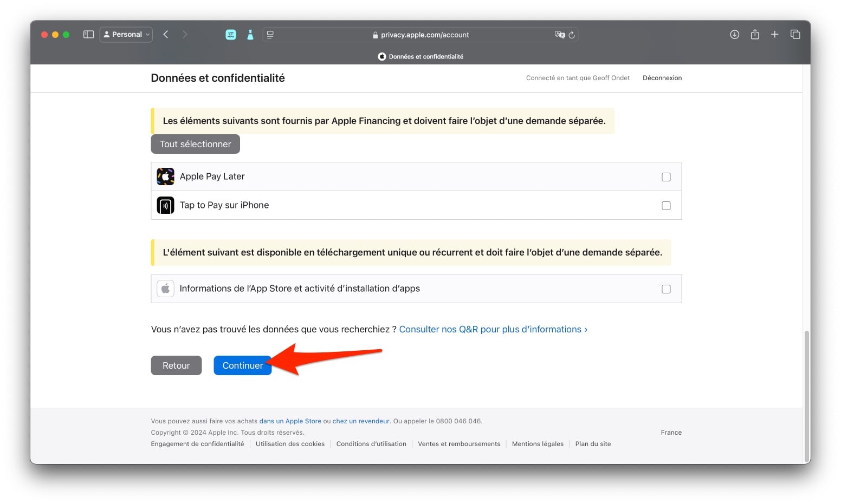
Task: Tick the App Store informations checkbox
Action: [x=666, y=289]
